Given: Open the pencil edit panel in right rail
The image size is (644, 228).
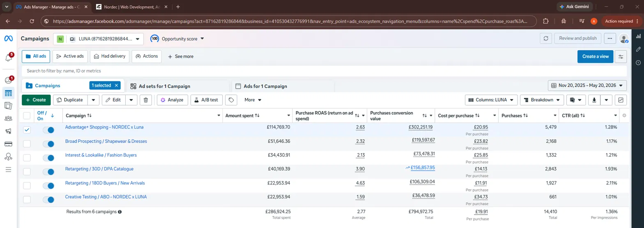Looking at the screenshot, I should pyautogui.click(x=638, y=49).
